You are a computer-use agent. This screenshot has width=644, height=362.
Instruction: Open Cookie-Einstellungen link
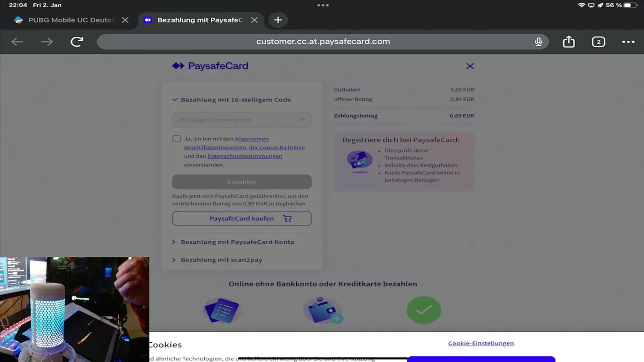pos(481,343)
